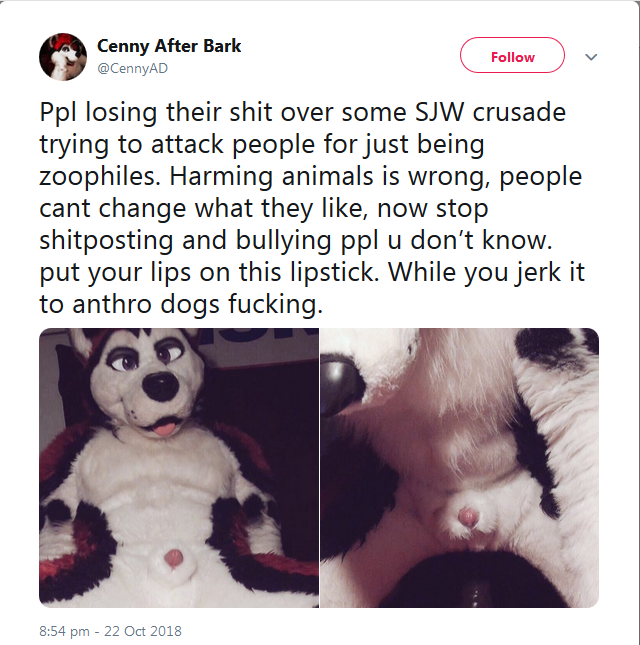Screen dimensions: 640x645
Task: Click the gray @CennyAD username text
Action: click(x=132, y=68)
